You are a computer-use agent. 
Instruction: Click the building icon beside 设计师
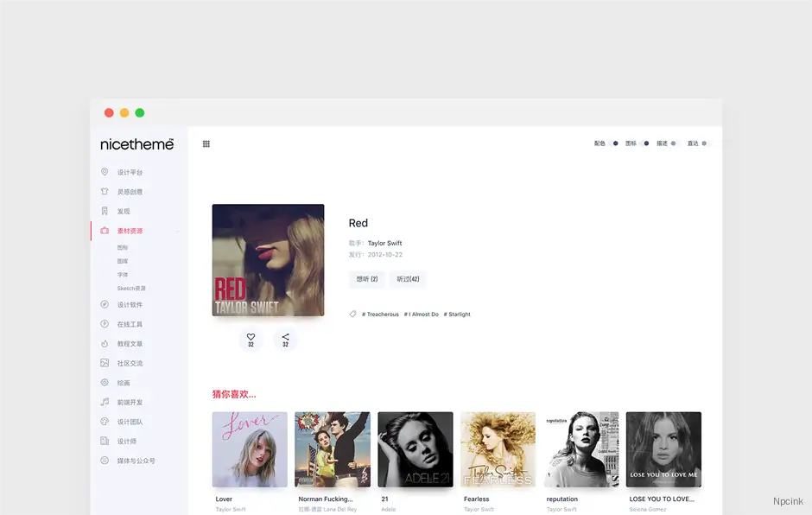coord(105,441)
